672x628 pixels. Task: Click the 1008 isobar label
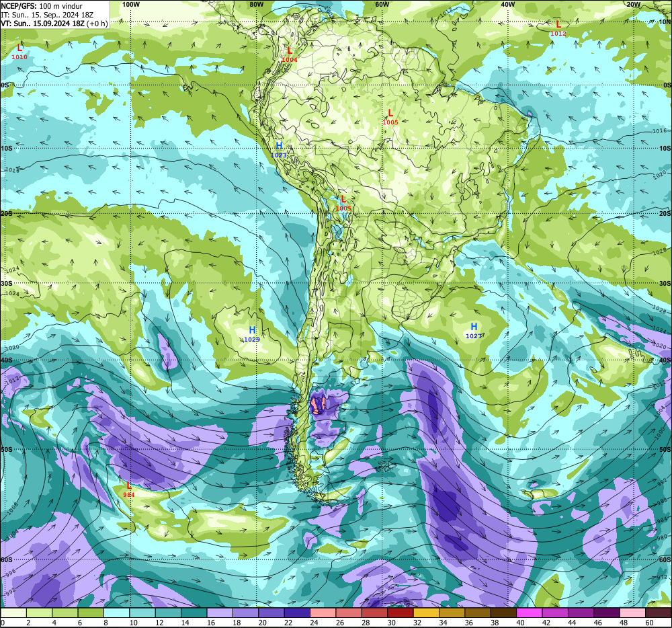tap(11, 508)
